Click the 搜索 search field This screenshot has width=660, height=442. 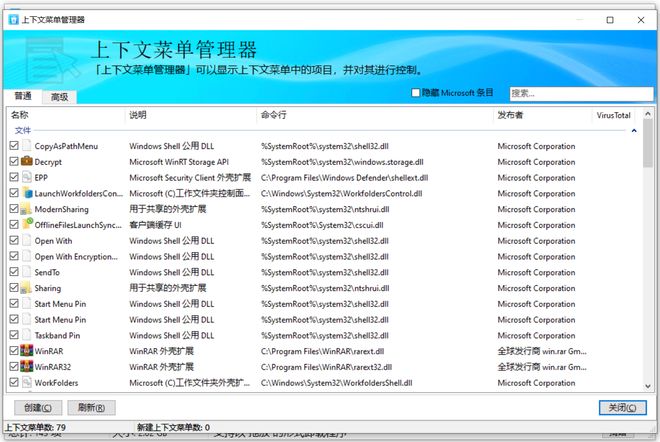pos(581,93)
